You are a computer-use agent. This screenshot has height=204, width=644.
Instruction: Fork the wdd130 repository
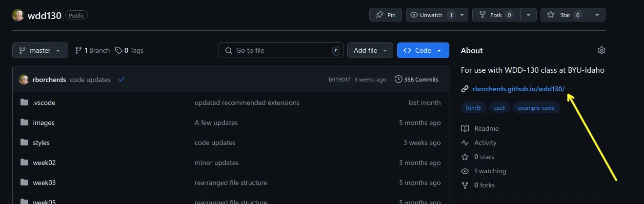pyautogui.click(x=496, y=15)
